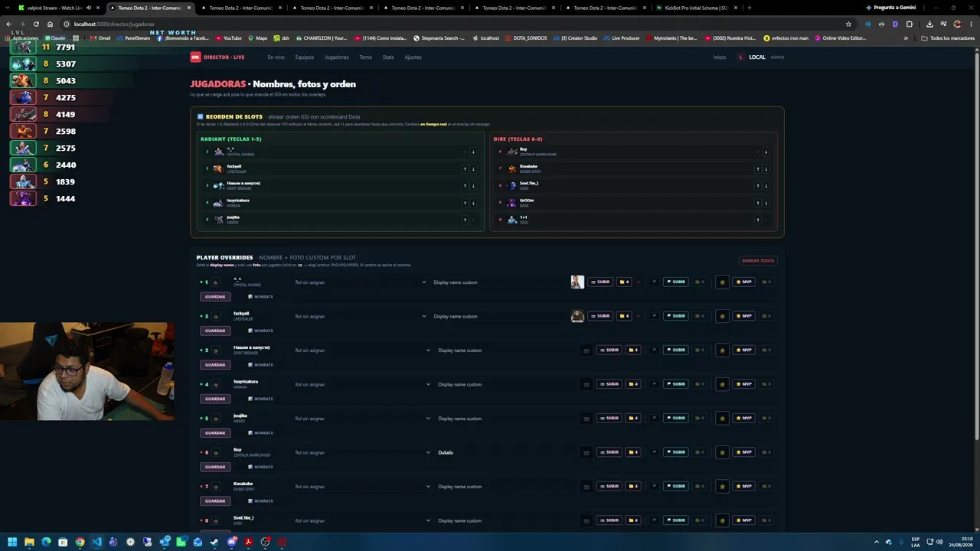Click the Borrar Todos button
This screenshot has width=980, height=551.
[758, 261]
